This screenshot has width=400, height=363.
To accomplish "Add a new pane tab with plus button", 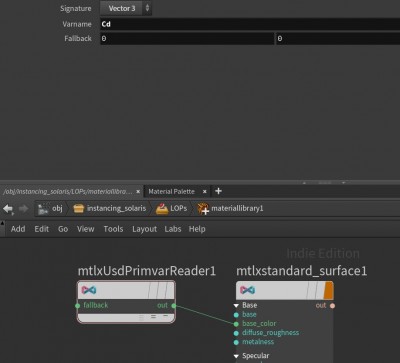I will [x=218, y=191].
